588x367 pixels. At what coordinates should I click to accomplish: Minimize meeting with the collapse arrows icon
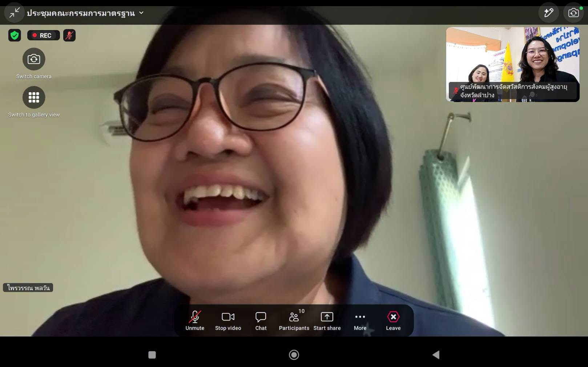[x=15, y=13]
